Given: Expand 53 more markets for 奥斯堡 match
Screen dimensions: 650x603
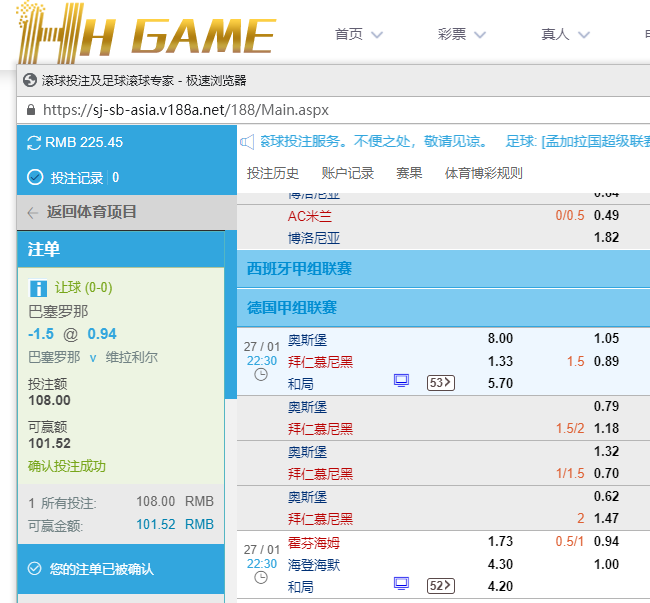Looking at the screenshot, I should coord(441,383).
